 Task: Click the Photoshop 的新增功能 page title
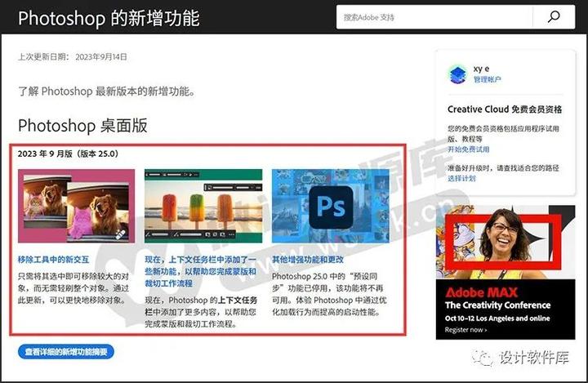click(x=109, y=18)
